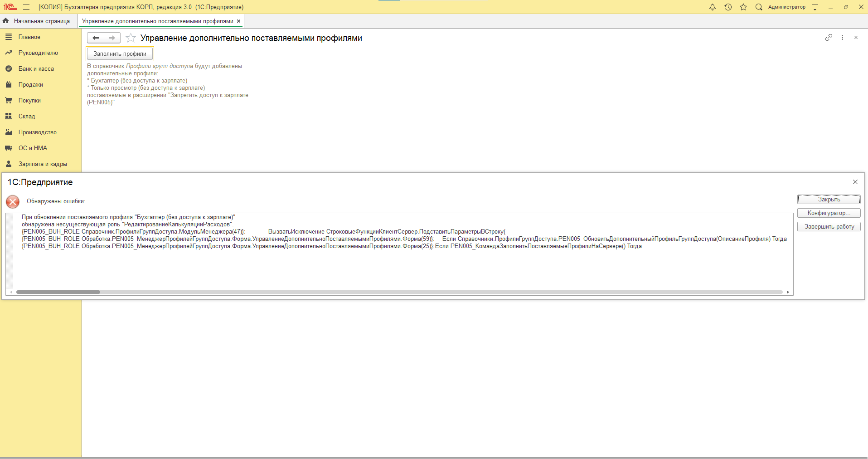Screen dimensions: 868x459
Task: Open the hamburger functions menu
Action: [x=26, y=7]
